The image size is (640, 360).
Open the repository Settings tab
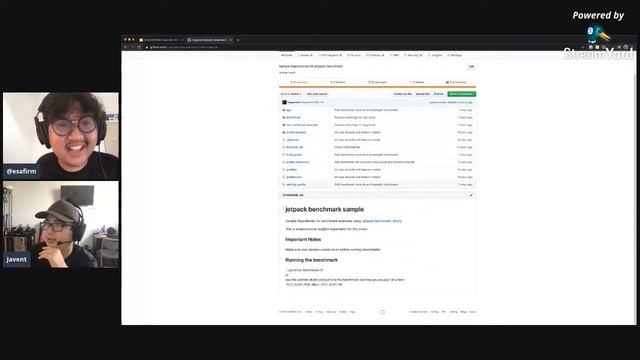[x=455, y=55]
